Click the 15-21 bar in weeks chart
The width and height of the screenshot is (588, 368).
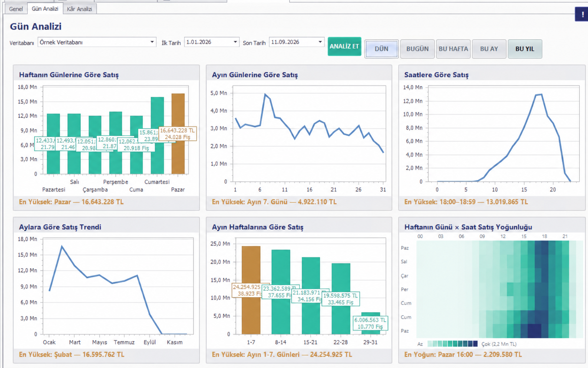pyautogui.click(x=311, y=296)
